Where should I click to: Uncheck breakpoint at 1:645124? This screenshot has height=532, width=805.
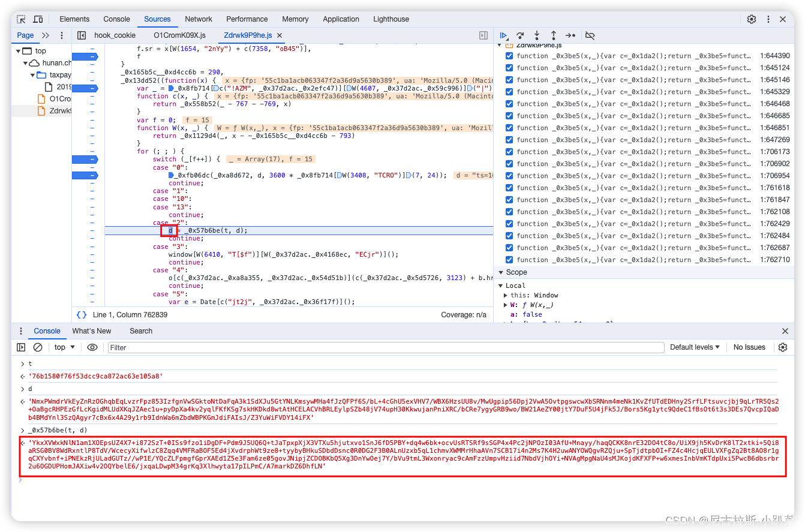point(509,68)
